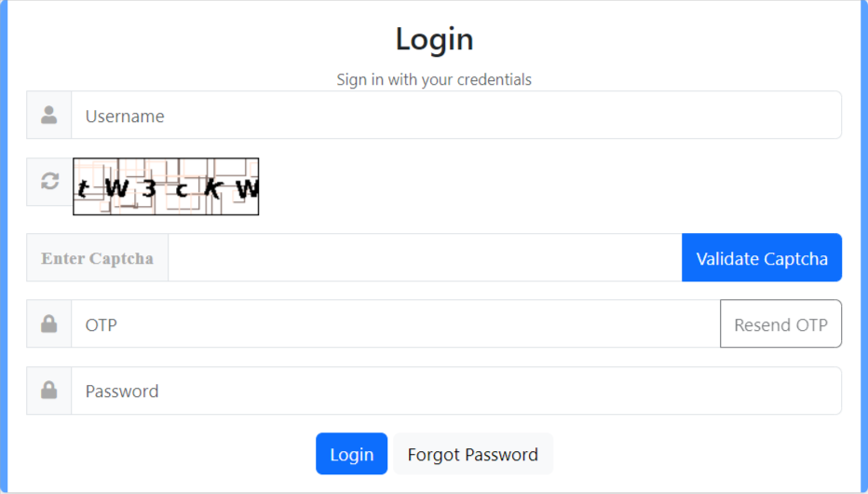Focus the Password input field
This screenshot has width=868, height=494.
pos(456,391)
